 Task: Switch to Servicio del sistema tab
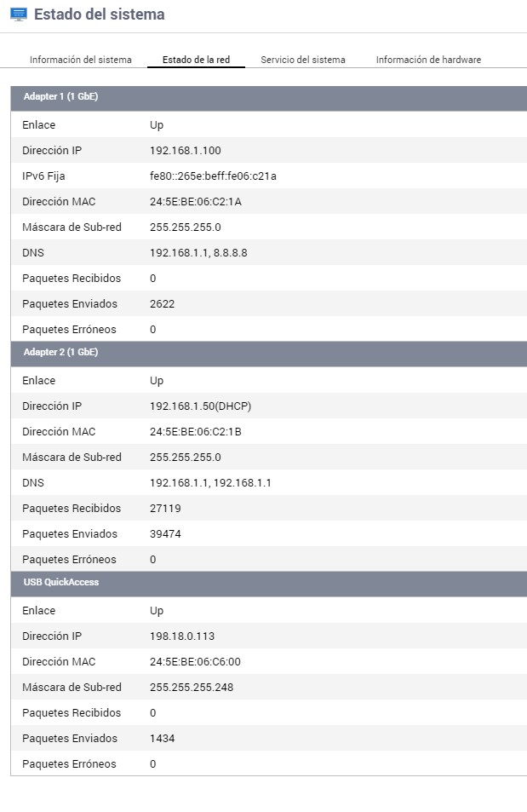pos(303,60)
